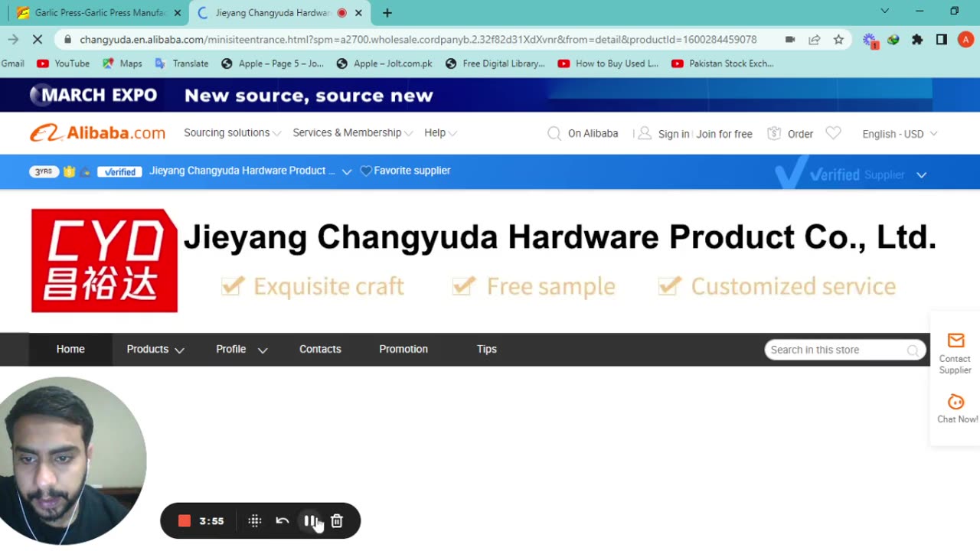Open the purple extension with red badge

click(870, 40)
